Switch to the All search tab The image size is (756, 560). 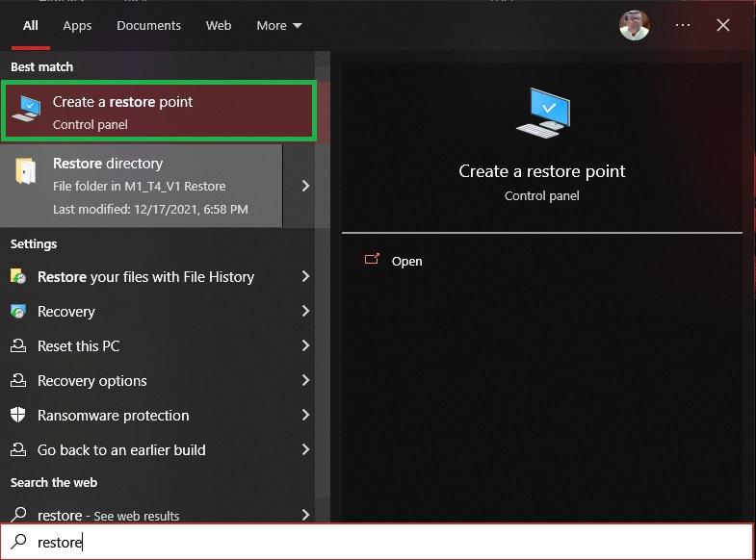pyautogui.click(x=31, y=26)
